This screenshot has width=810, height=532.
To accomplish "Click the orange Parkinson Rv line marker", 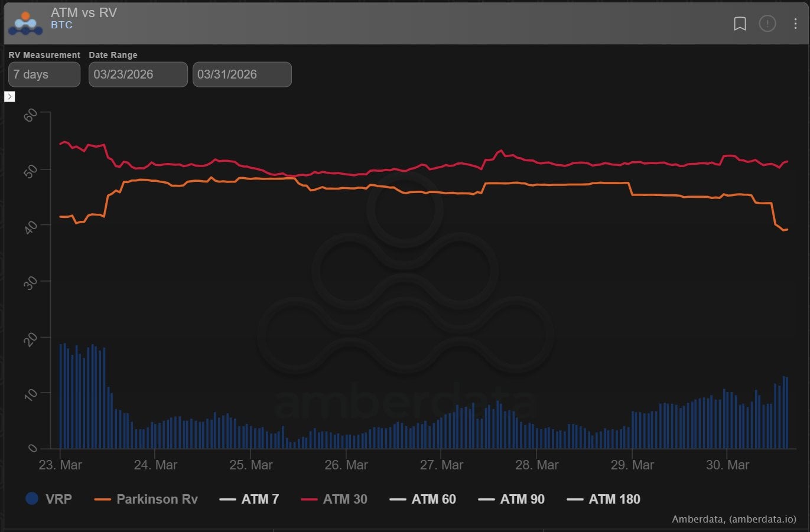I will click(x=103, y=500).
